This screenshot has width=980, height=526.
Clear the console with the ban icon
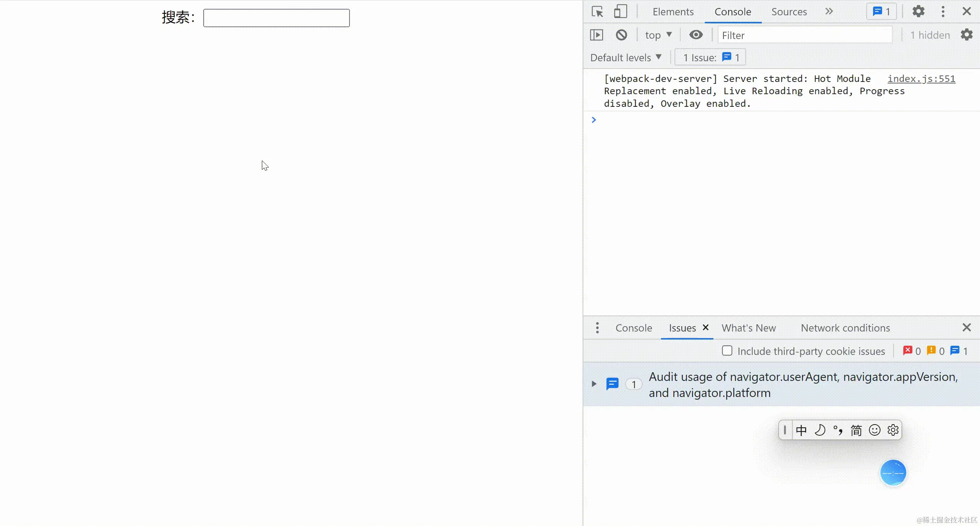click(621, 35)
